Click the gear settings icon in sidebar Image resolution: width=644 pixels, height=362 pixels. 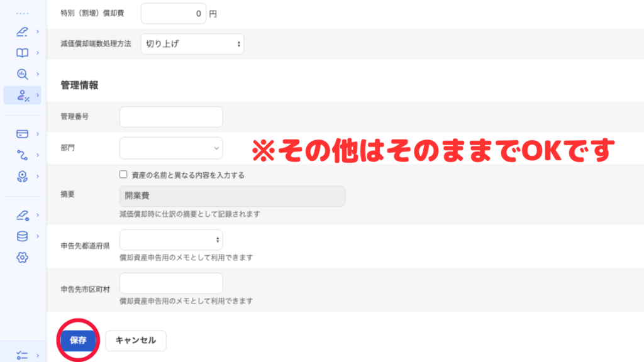[x=22, y=257]
